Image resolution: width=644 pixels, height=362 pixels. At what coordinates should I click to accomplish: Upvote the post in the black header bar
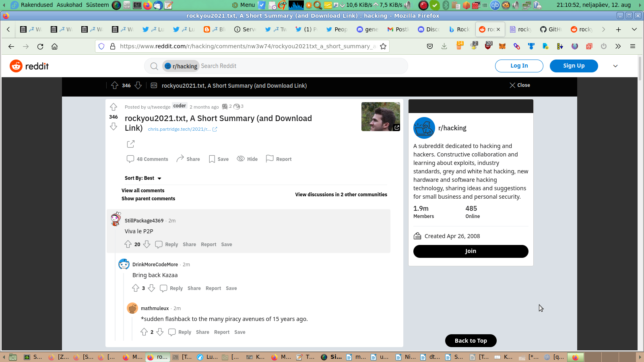click(x=115, y=85)
